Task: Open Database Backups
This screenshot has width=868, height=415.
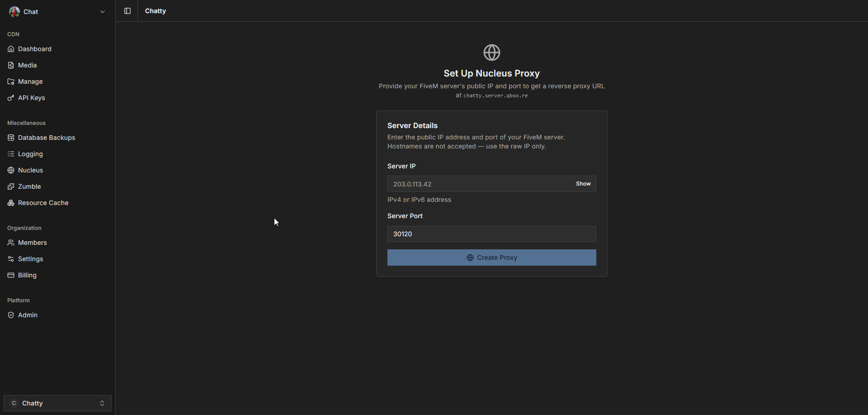Action: (46, 138)
